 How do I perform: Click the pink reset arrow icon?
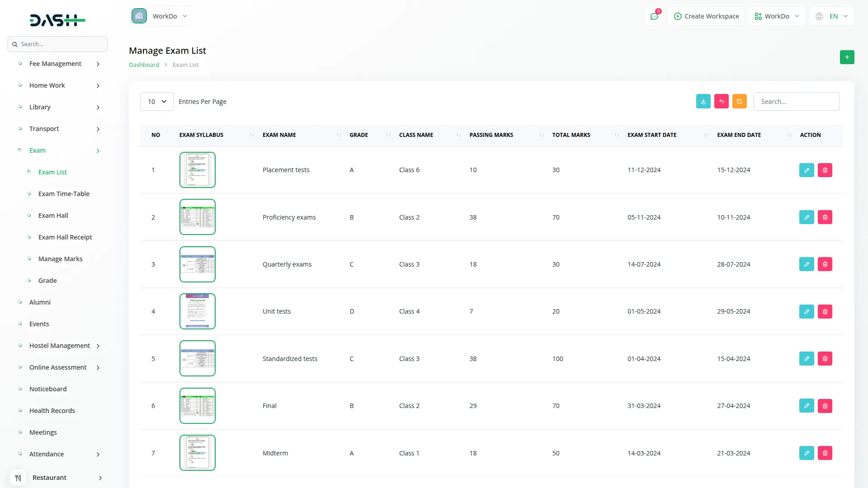722,102
